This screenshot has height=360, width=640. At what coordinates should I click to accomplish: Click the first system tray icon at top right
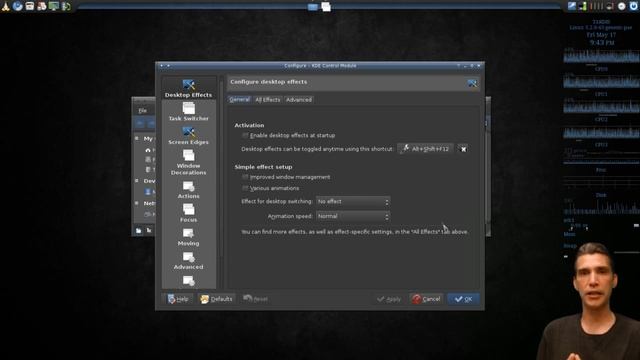(571, 6)
